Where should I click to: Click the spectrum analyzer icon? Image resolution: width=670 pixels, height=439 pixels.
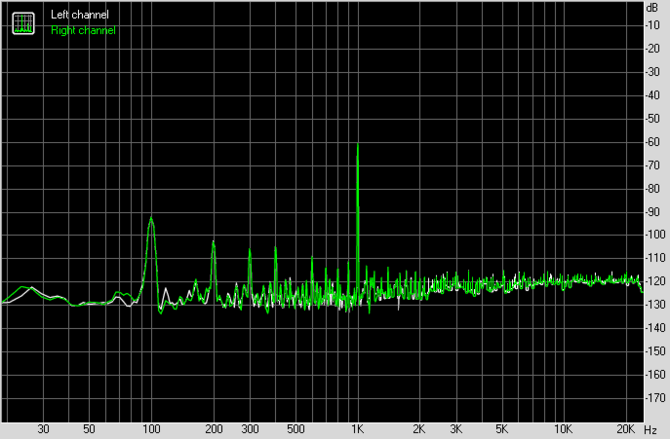pyautogui.click(x=23, y=23)
